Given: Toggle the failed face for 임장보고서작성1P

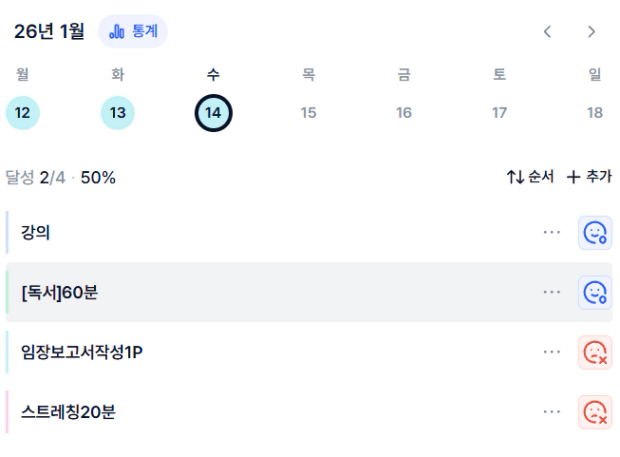Looking at the screenshot, I should click(x=595, y=352).
